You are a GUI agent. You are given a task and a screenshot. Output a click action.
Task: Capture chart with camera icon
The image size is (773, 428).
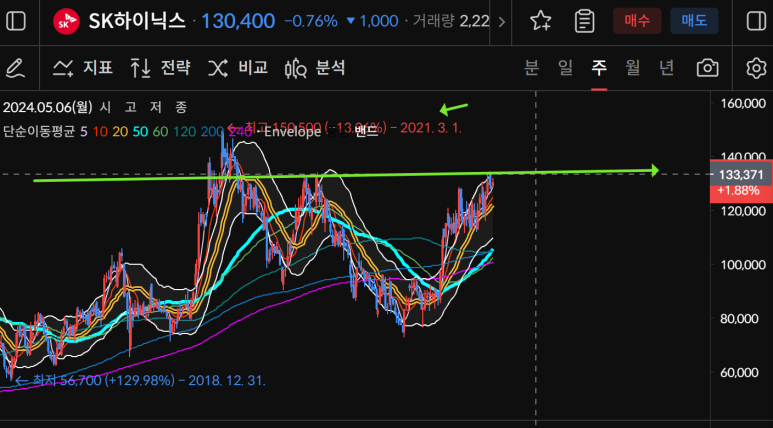pos(707,68)
